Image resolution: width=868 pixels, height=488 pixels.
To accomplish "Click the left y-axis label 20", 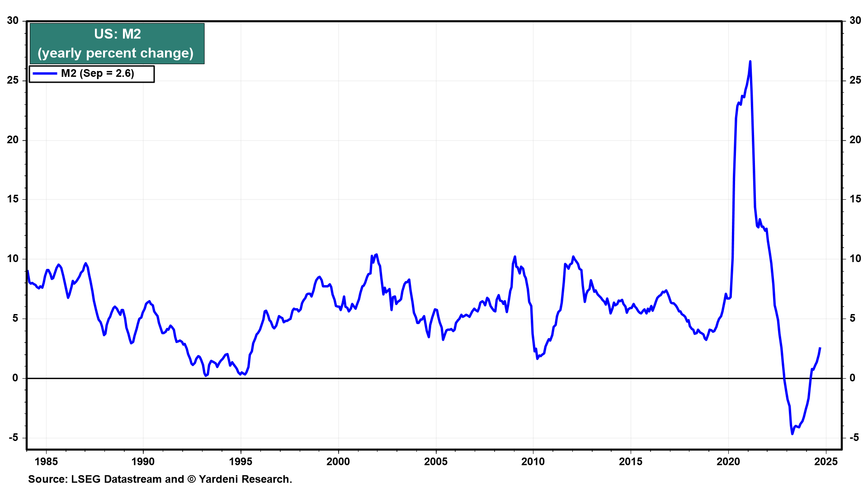I will click(13, 140).
